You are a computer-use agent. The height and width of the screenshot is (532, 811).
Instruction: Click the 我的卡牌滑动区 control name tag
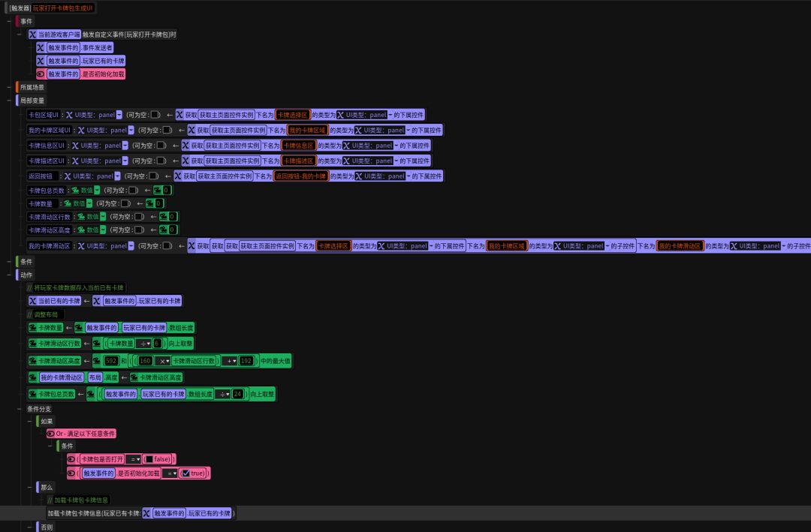(680, 246)
